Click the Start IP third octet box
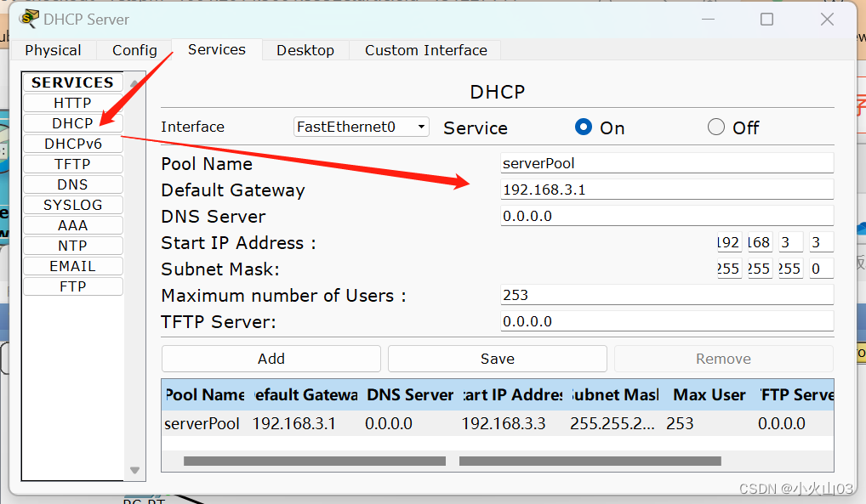 [790, 242]
